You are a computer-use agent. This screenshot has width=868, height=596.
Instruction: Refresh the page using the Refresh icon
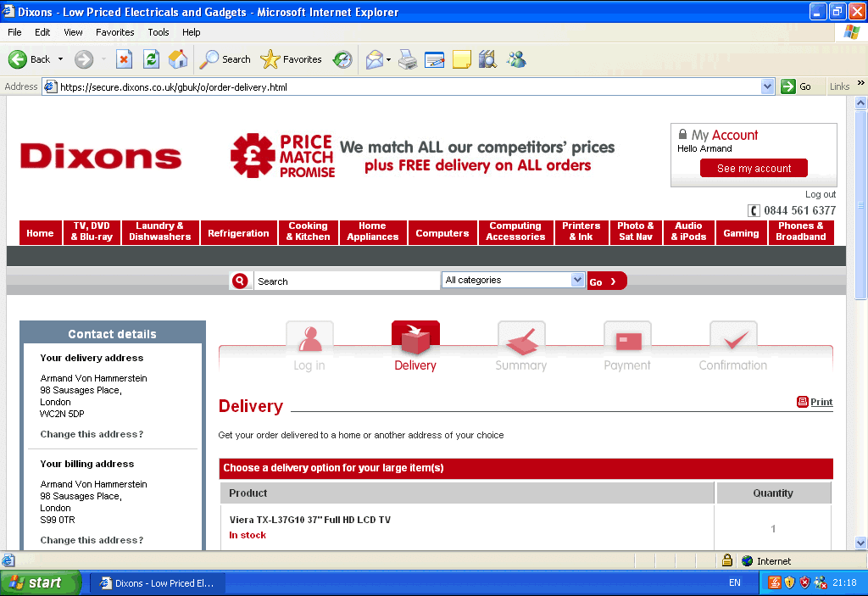point(151,59)
